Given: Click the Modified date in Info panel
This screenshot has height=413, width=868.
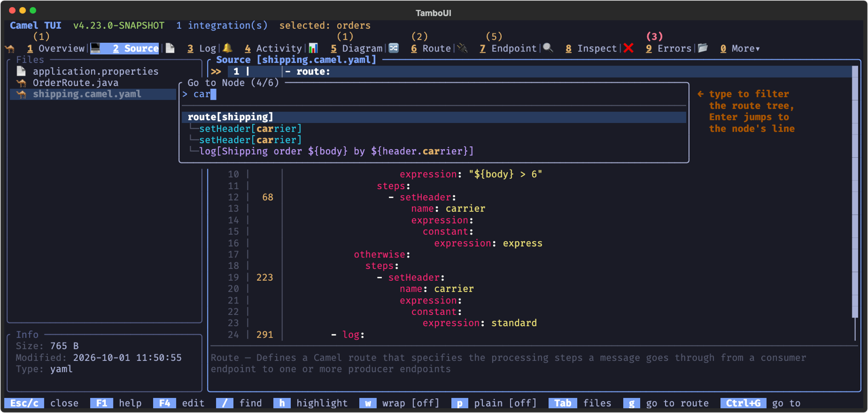Looking at the screenshot, I should point(127,358).
